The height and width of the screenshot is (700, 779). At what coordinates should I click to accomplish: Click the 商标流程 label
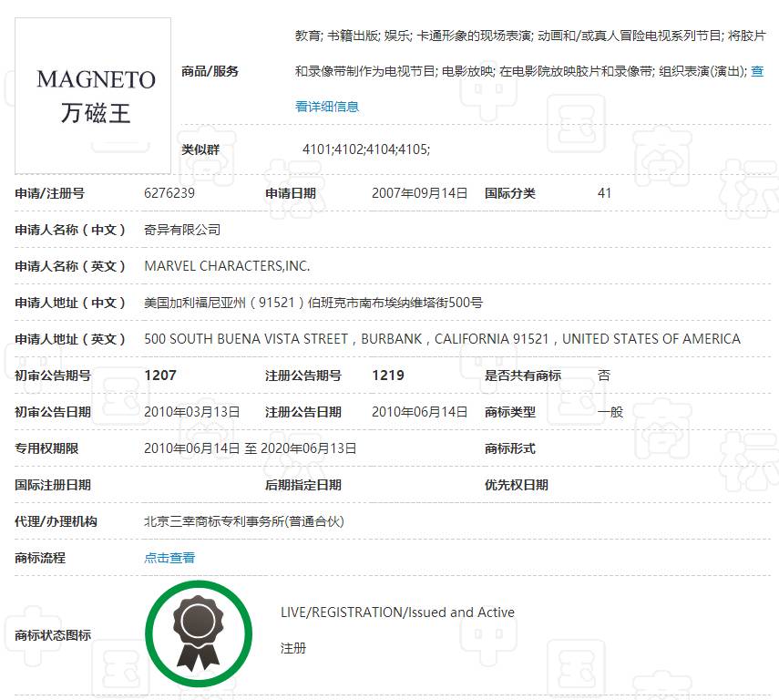[40, 558]
